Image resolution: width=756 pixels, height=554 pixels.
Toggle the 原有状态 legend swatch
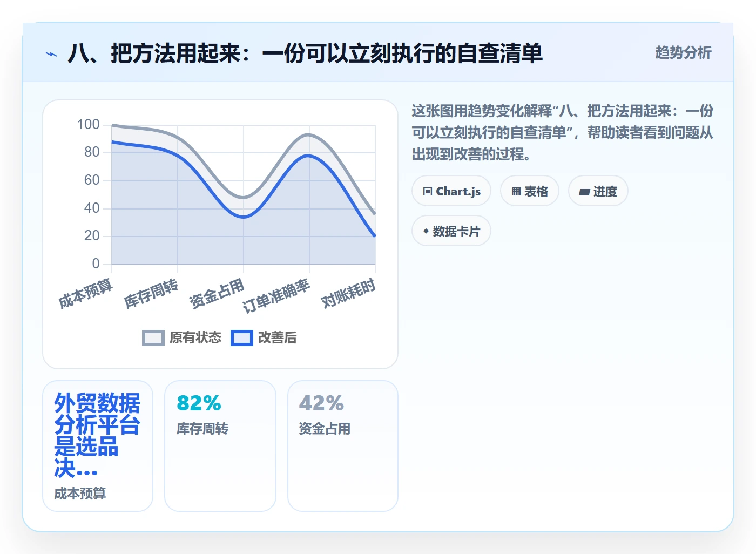[153, 338]
